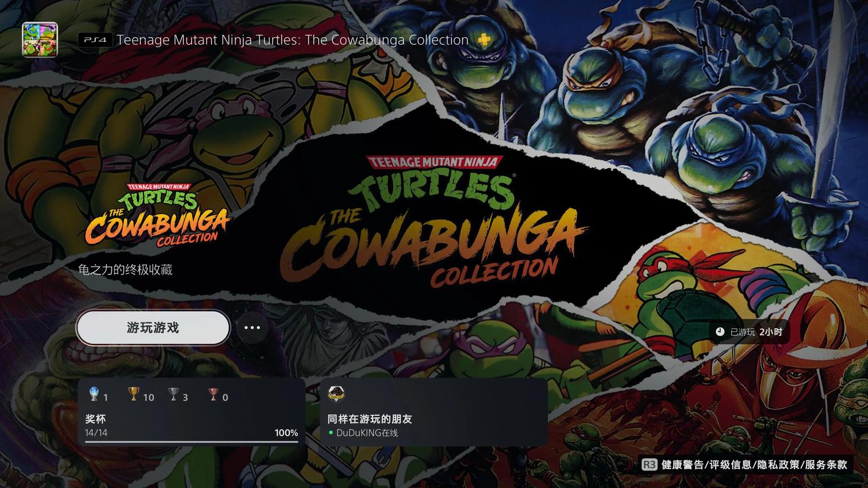This screenshot has height=488, width=868.
Task: Click the "100%" trophy completion value
Action: point(286,433)
